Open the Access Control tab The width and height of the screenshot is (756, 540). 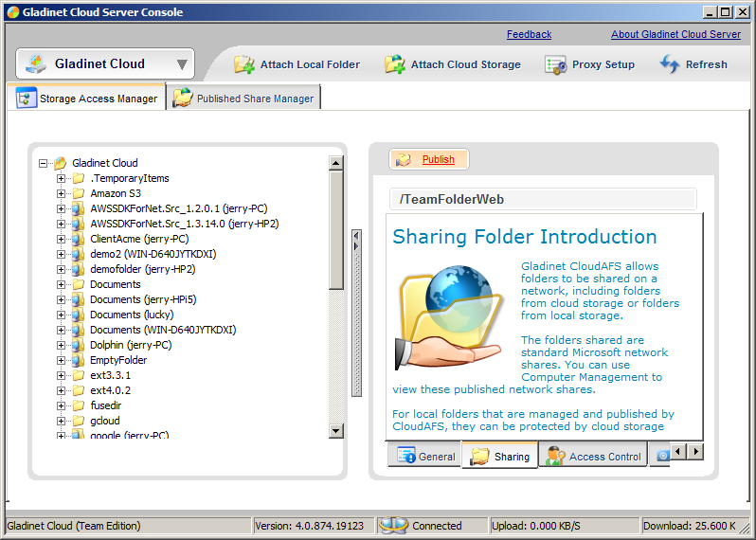(593, 456)
